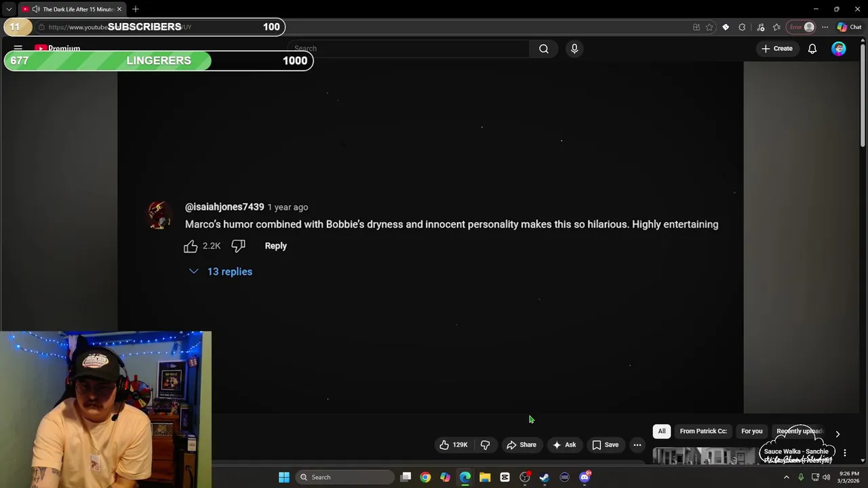Click the Windows taskbar search box
Image resolution: width=868 pixels, height=488 pixels.
pyautogui.click(x=345, y=477)
